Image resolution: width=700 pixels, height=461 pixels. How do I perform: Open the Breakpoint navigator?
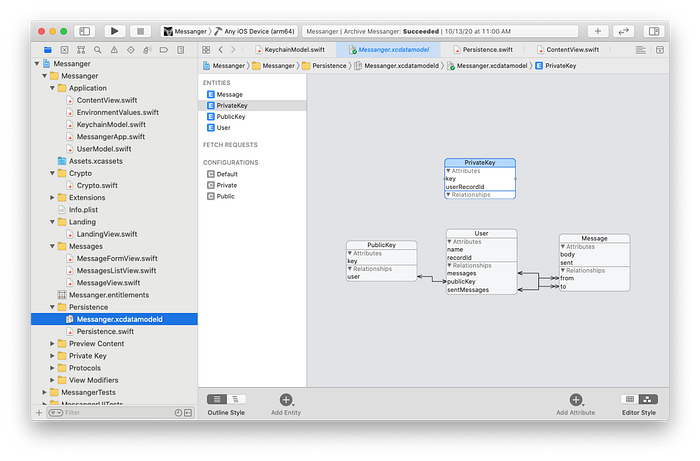(x=164, y=50)
